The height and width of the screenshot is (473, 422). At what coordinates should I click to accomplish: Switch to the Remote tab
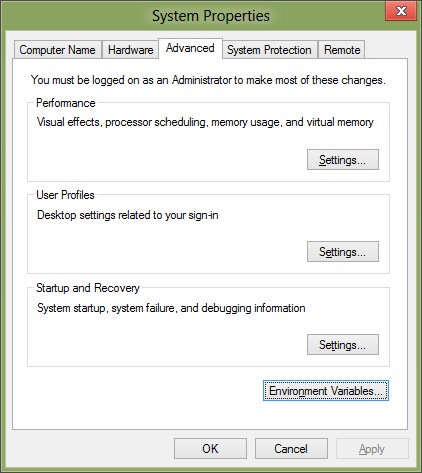click(x=342, y=50)
